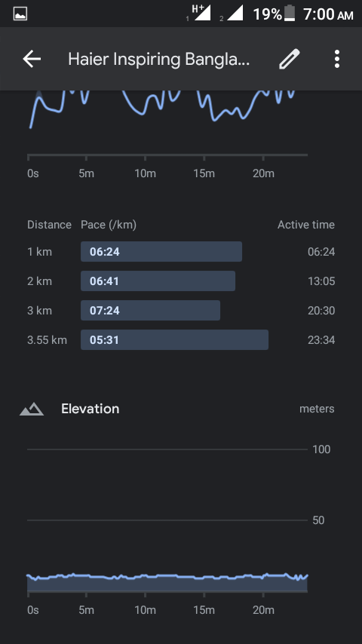362x644 pixels.
Task: Select the 1 km pace bar 06:24
Action: pyautogui.click(x=161, y=252)
